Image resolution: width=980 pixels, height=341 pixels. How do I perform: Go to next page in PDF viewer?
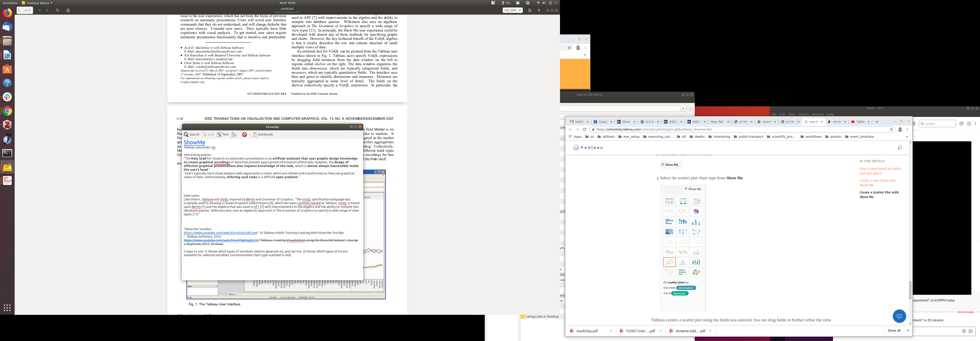pyautogui.click(x=47, y=10)
